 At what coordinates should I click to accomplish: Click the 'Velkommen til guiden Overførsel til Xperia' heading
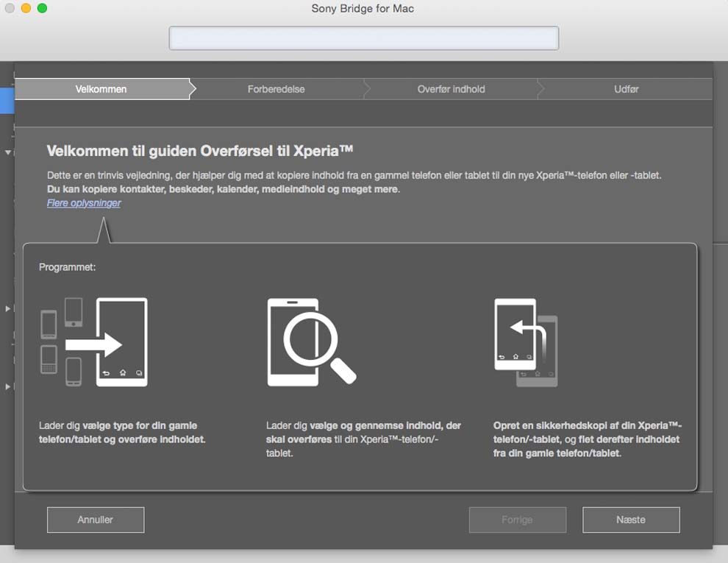[x=200, y=151]
